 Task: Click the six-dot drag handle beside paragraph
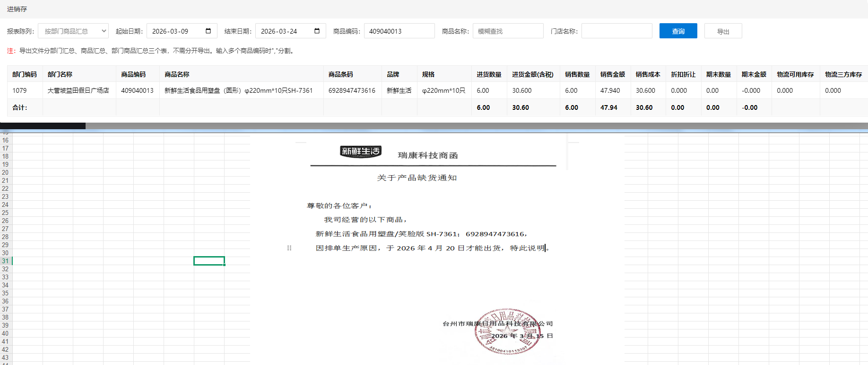tap(289, 248)
